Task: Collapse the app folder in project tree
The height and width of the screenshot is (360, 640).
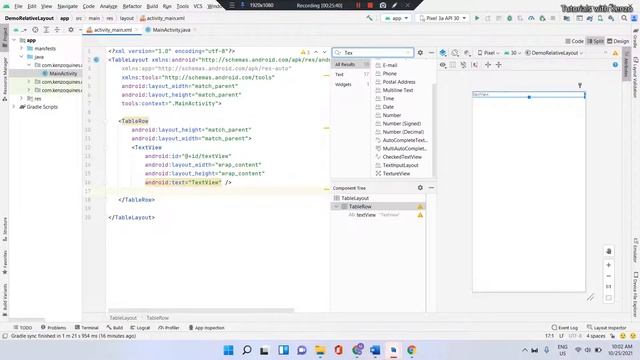Action: [x=14, y=40]
